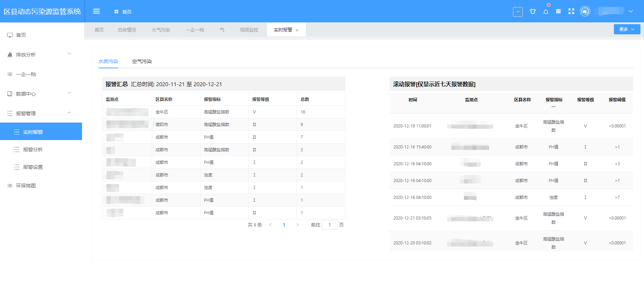This screenshot has width=644, height=305.
Task: Select the 水质污染 sub-tab
Action: pyautogui.click(x=108, y=61)
